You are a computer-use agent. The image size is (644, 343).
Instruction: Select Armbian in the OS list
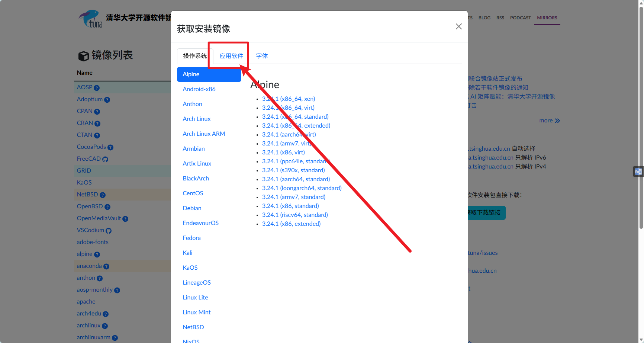click(x=209, y=149)
